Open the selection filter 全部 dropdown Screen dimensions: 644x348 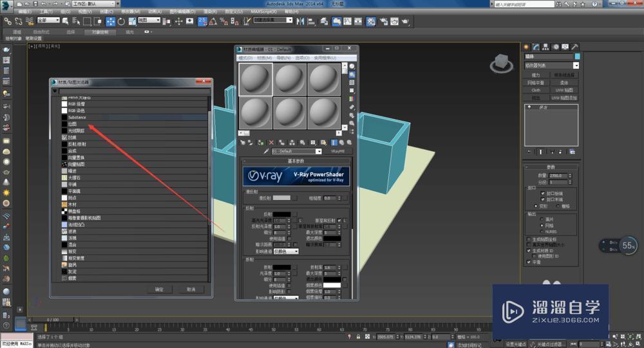pyautogui.click(x=48, y=20)
